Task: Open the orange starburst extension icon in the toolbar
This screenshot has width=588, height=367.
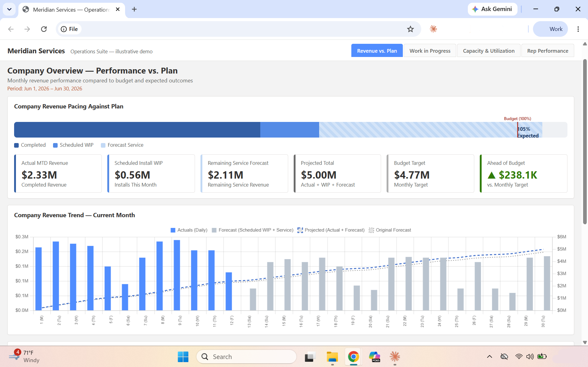Action: [x=433, y=29]
